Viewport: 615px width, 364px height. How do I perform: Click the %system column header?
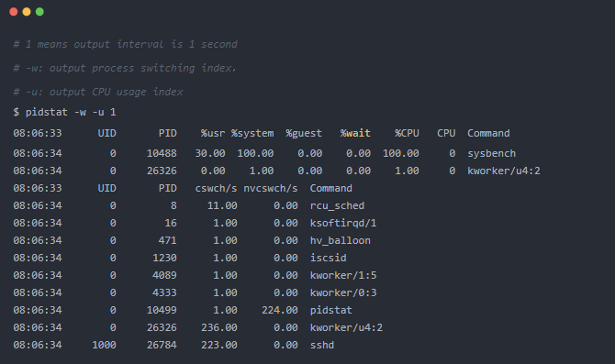[252, 133]
